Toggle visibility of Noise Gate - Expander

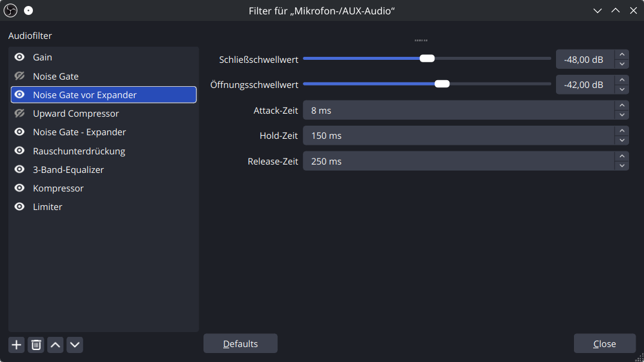(x=19, y=132)
